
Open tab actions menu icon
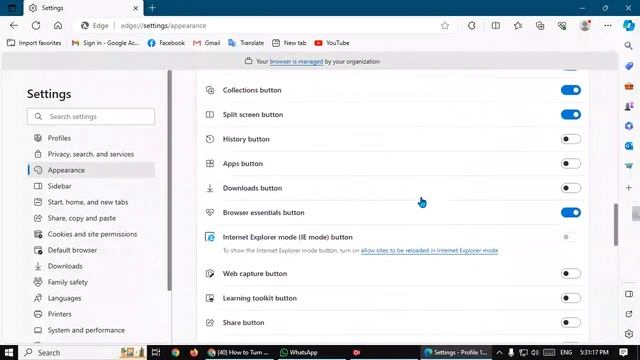(12, 8)
